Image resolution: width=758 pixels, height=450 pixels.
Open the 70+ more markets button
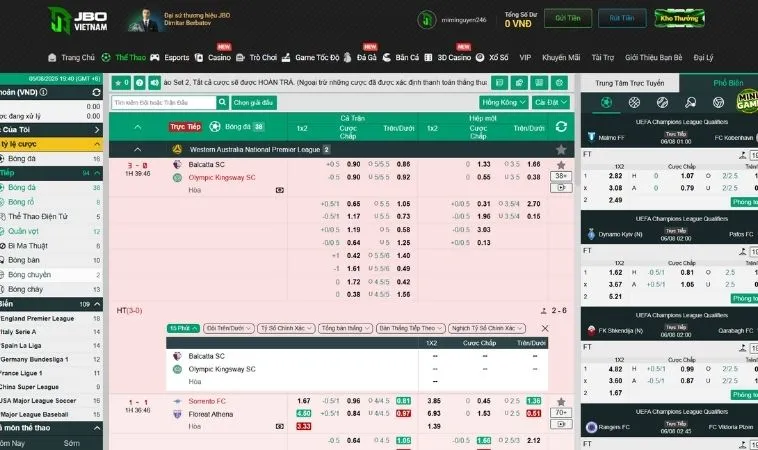[561, 413]
